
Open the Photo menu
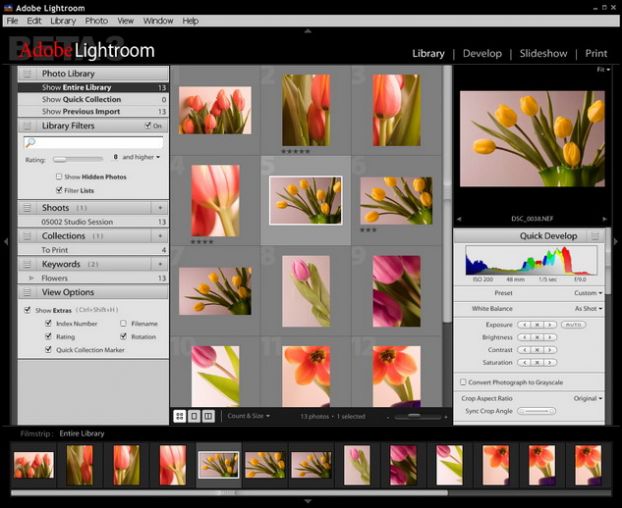click(x=96, y=21)
